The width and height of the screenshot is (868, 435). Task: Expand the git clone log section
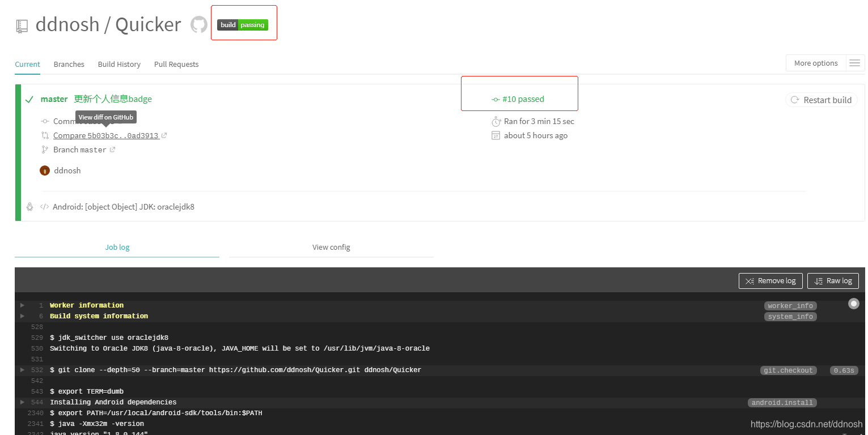pyautogui.click(x=22, y=370)
